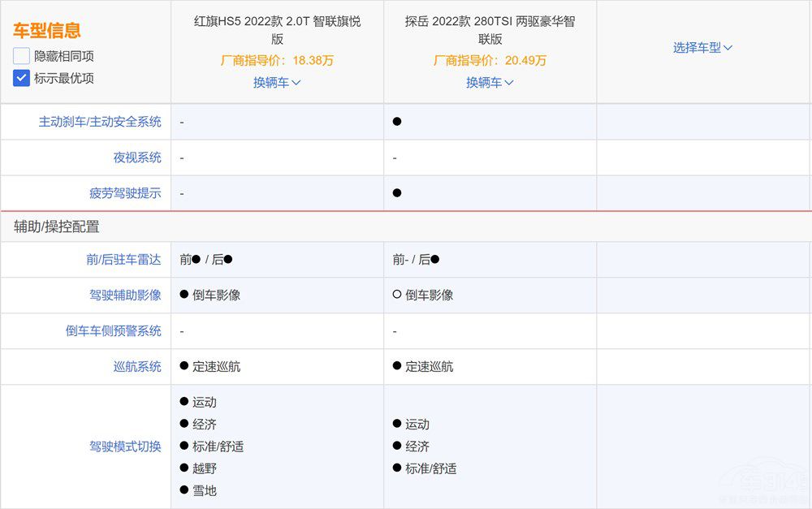
Task: Open the 驾驶模式切换 link
Action: pos(125,446)
